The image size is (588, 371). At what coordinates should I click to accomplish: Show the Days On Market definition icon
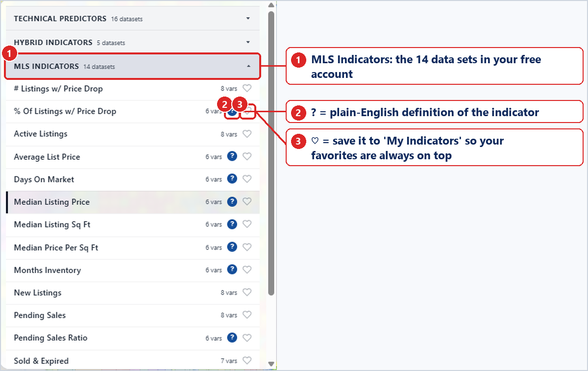click(232, 179)
